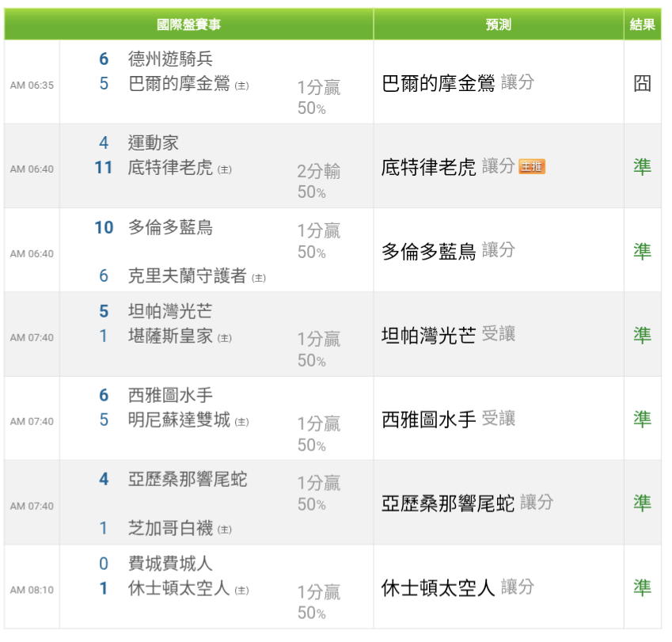Click the 準 result in the 底特律老虎 row
Image resolution: width=672 pixels, height=642 pixels.
643,166
